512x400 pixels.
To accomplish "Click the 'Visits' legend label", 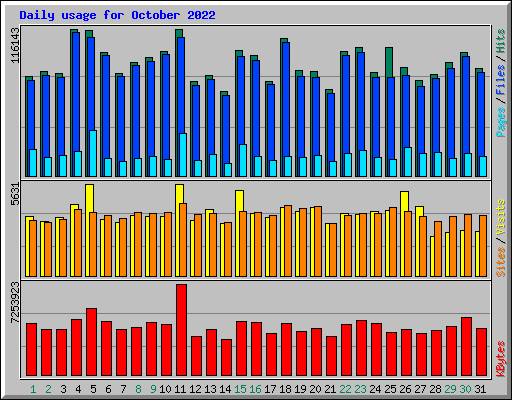I will 501,218.
